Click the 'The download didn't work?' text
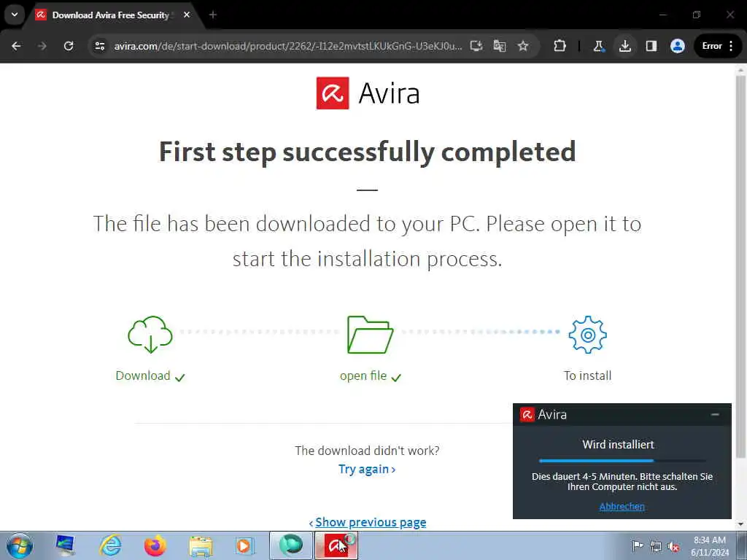Image resolution: width=747 pixels, height=560 pixels. (x=368, y=451)
